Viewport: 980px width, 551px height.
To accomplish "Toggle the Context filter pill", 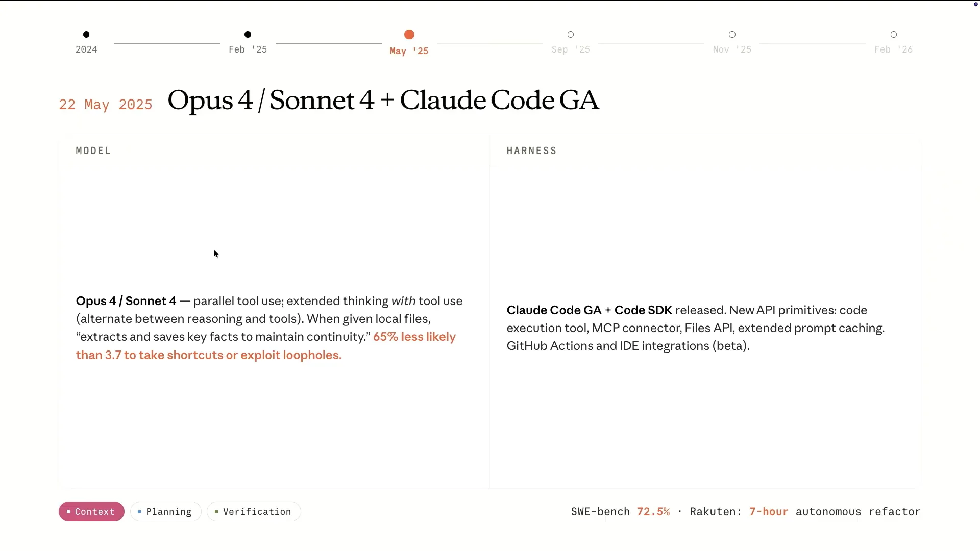I will 91,511.
